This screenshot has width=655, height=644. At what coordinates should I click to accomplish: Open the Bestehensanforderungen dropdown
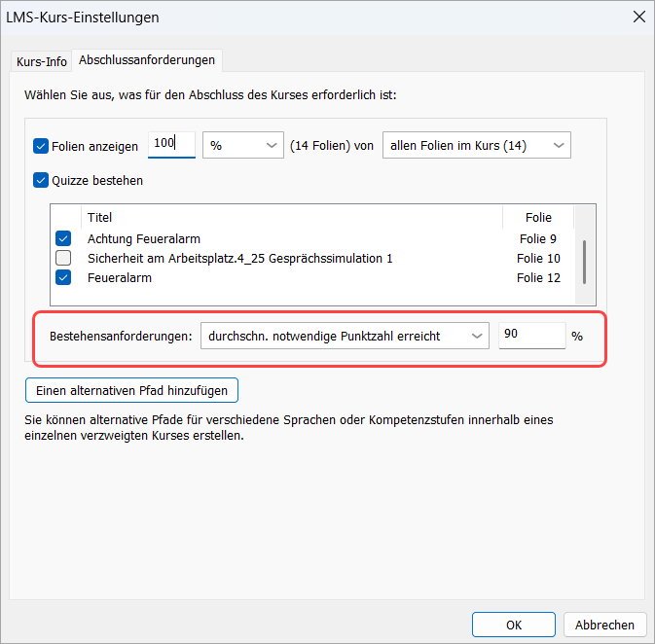[x=344, y=336]
